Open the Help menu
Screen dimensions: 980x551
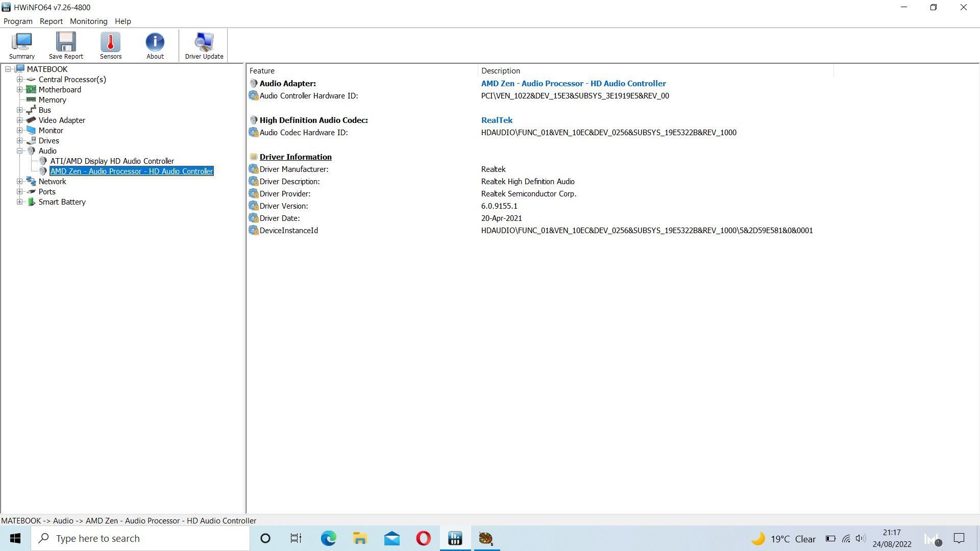tap(123, 21)
